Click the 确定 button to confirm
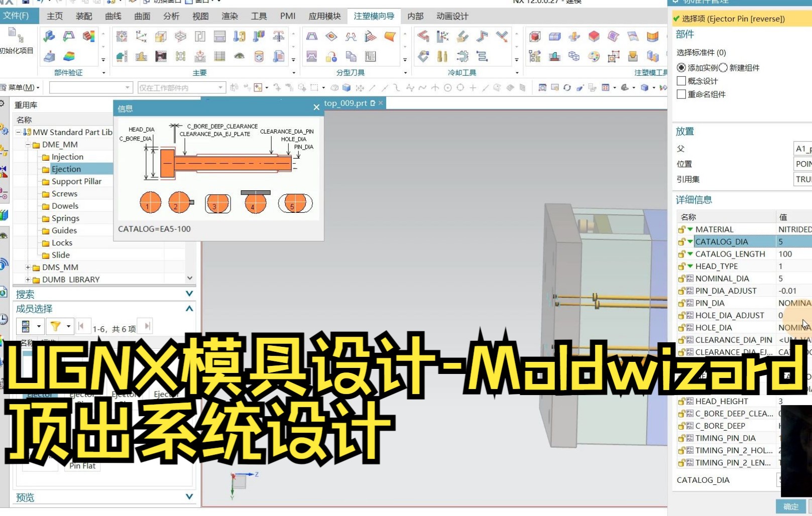The image size is (812, 516). [791, 506]
